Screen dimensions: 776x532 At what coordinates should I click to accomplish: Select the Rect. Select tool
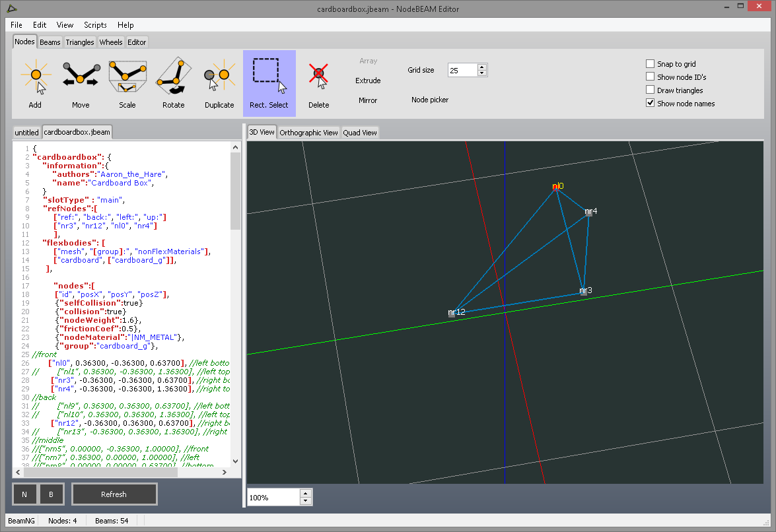coord(269,83)
